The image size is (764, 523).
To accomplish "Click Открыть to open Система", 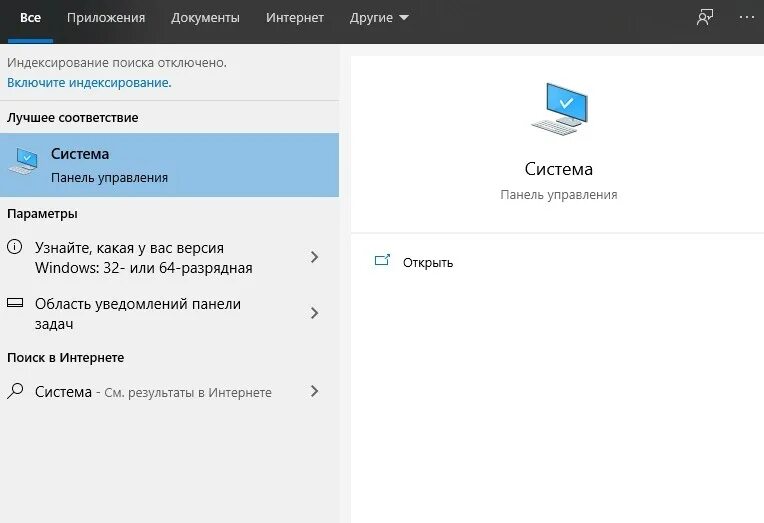I will pyautogui.click(x=428, y=263).
